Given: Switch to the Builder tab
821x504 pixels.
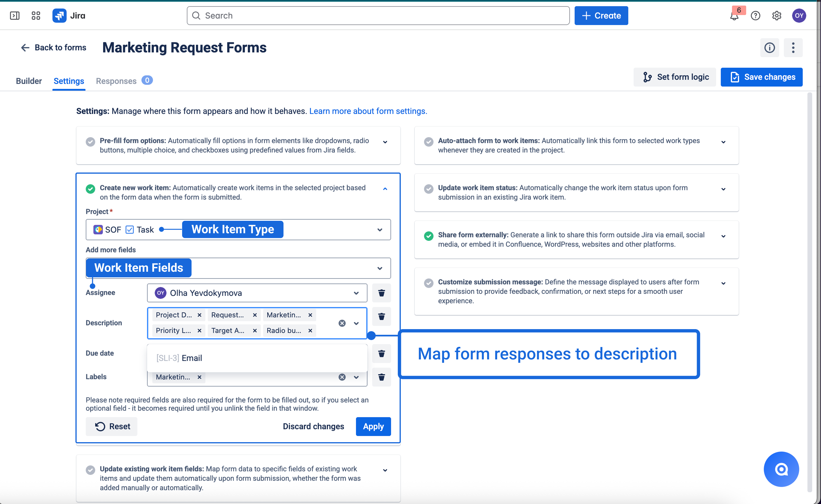Looking at the screenshot, I should click(x=29, y=81).
